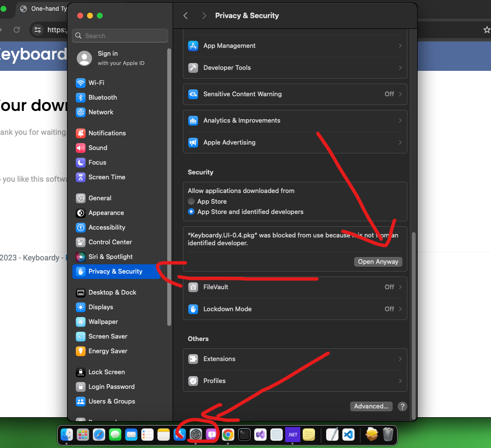Click the Bluetooth icon in the sidebar

[81, 98]
